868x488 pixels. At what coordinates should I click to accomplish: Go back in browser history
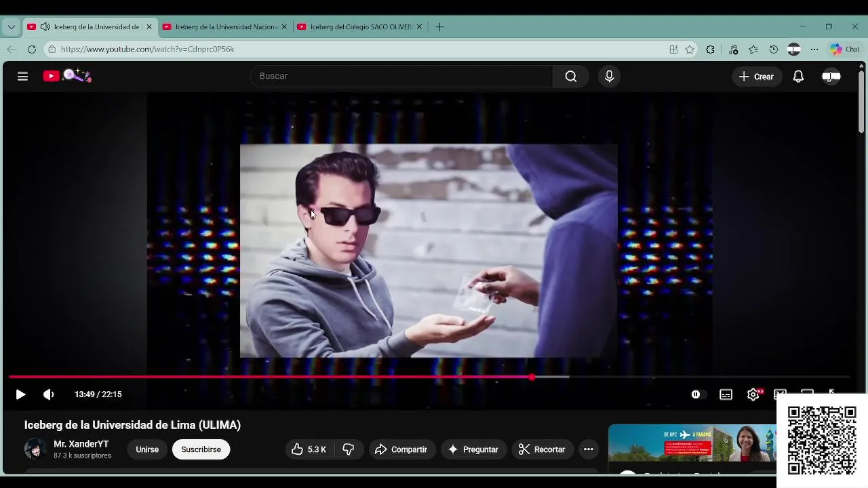pyautogui.click(x=11, y=49)
